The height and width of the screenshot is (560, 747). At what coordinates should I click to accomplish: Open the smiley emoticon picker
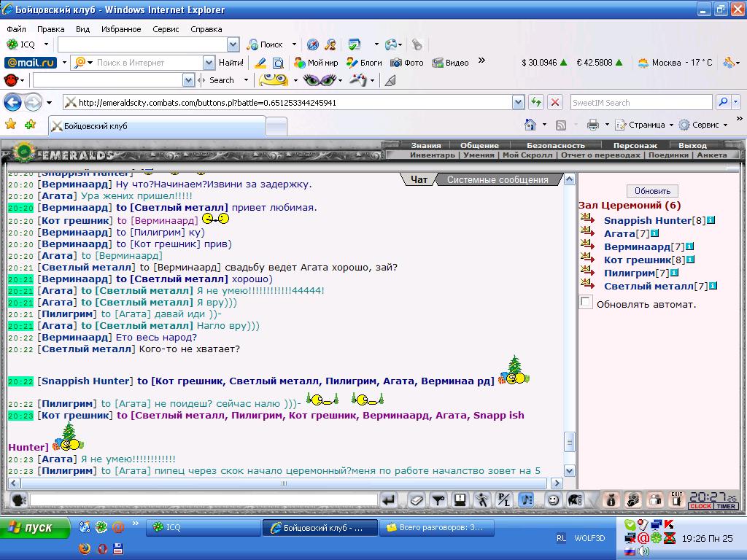(x=553, y=500)
